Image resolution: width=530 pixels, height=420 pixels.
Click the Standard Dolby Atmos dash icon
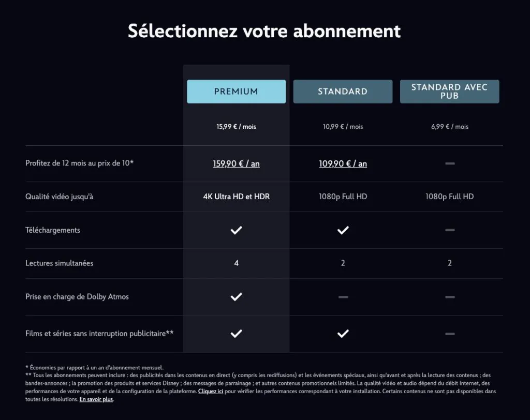click(343, 296)
